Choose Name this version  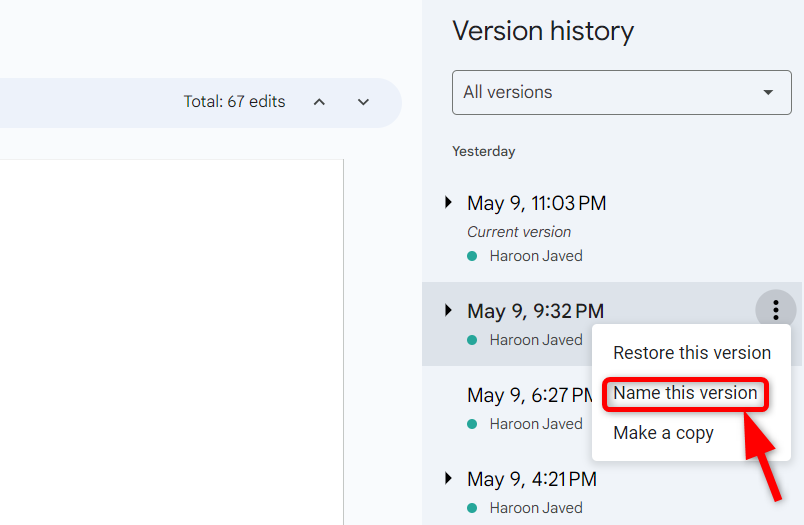coord(685,393)
